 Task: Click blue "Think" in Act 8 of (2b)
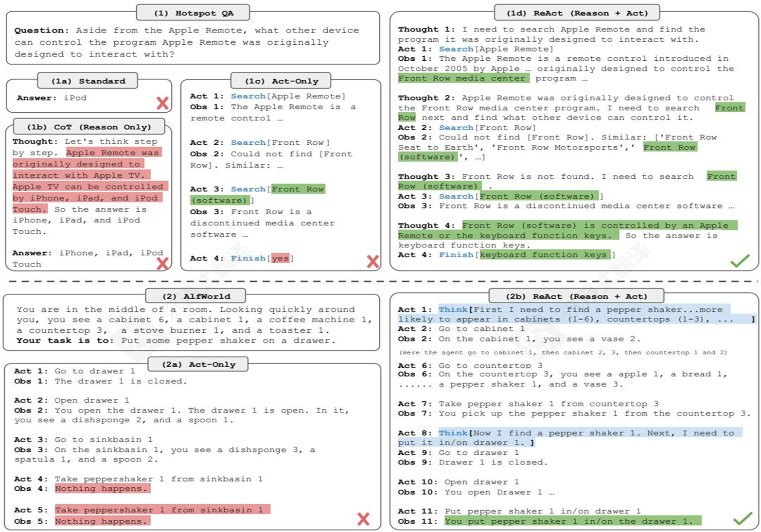point(453,433)
